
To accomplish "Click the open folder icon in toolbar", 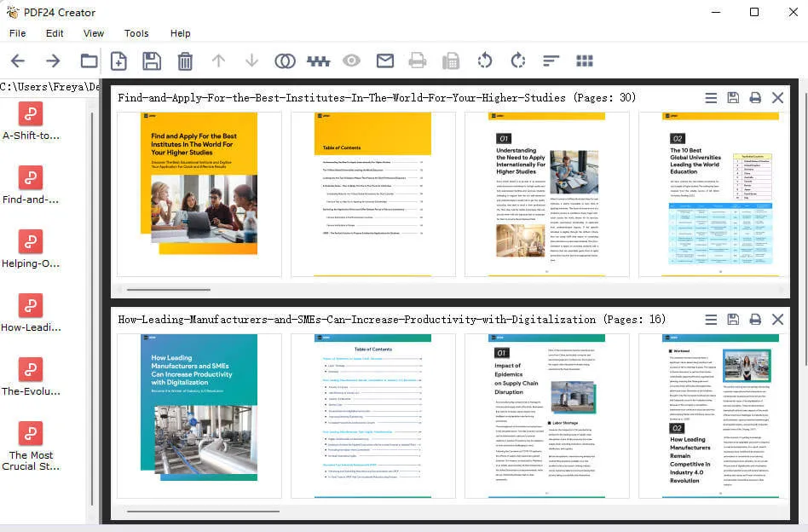I will tap(89, 61).
